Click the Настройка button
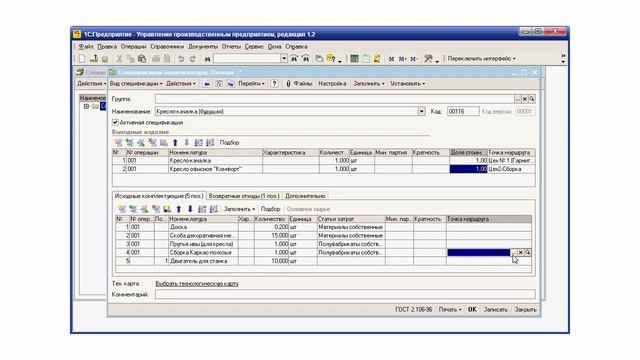This screenshot has height=360, width=640. click(332, 83)
